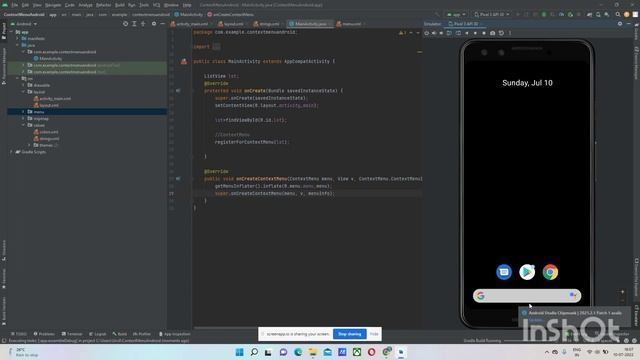Click the emulator volume up icon
Viewport: 640px width, 360px height.
[x=434, y=33]
